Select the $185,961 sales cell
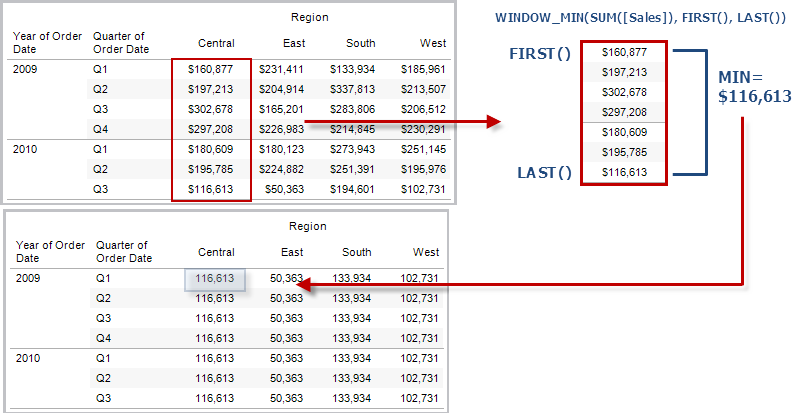807x417 pixels. (x=424, y=69)
